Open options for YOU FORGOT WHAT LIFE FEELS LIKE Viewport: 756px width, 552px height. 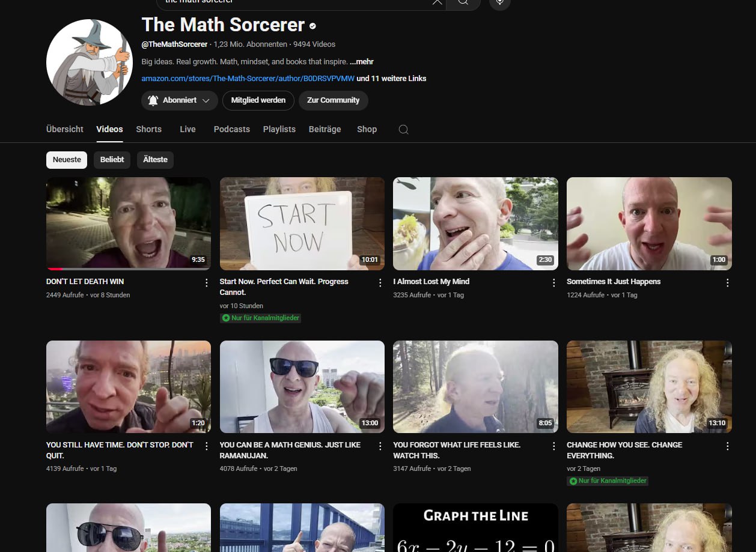click(553, 446)
